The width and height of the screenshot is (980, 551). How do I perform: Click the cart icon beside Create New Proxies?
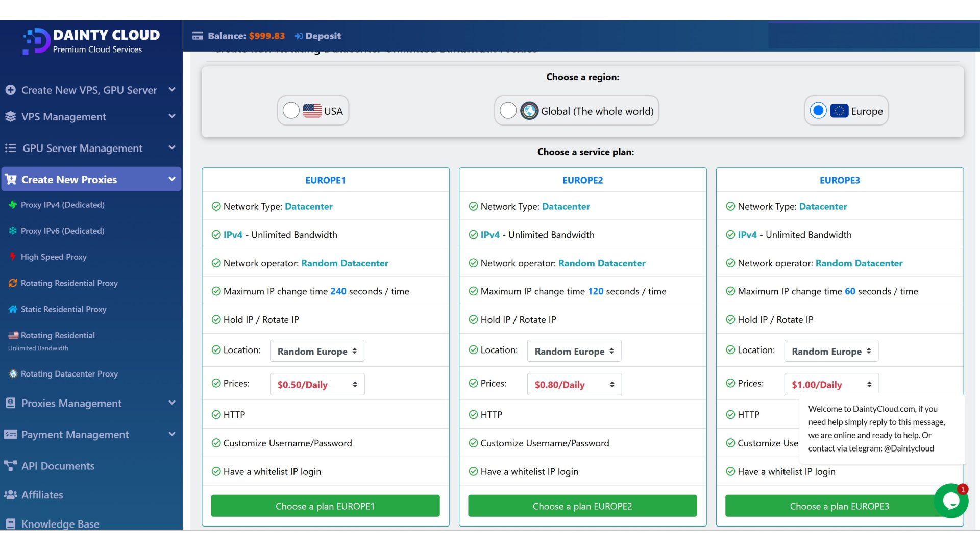coord(10,180)
